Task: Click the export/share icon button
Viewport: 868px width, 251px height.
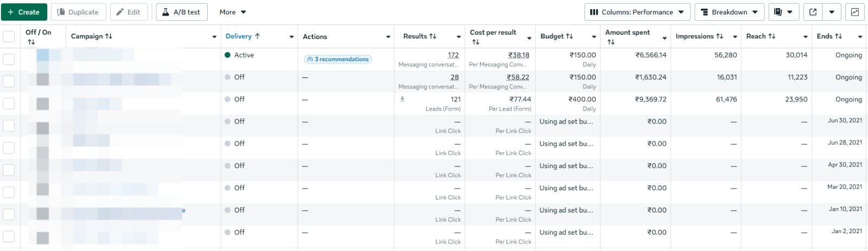Action: [813, 12]
